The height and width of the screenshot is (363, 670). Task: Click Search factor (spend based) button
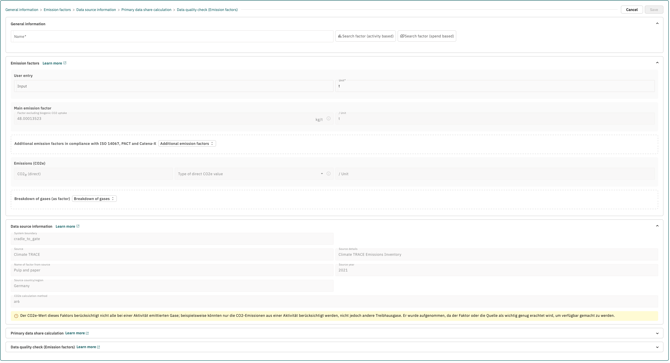427,36
